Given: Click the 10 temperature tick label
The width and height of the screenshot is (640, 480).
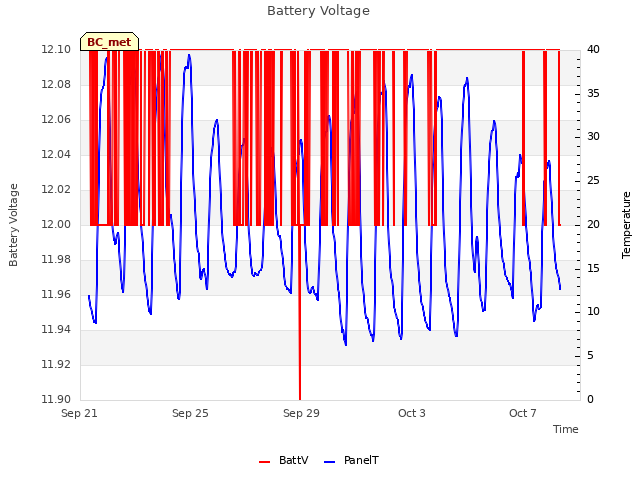Looking at the screenshot, I should click(x=593, y=312).
